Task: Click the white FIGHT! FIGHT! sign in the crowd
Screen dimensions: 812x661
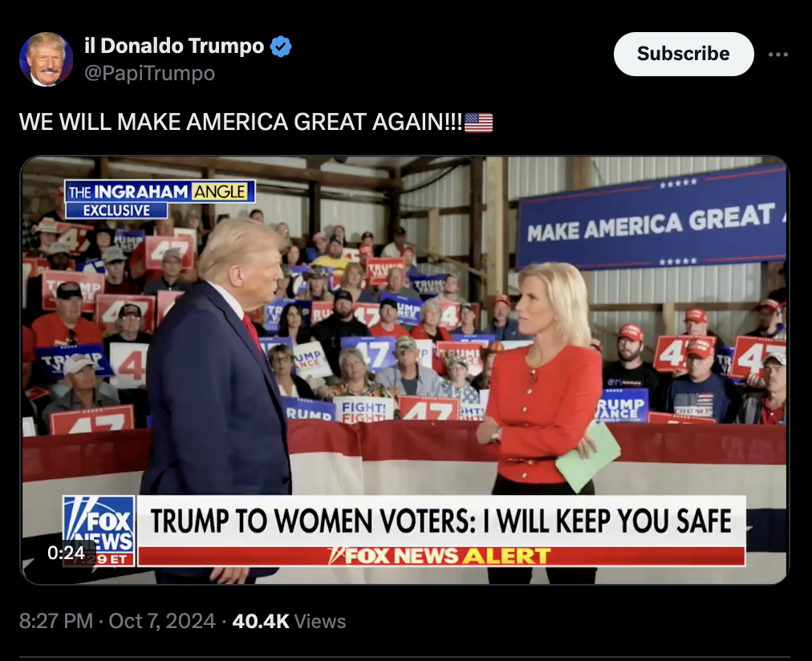Action: pyautogui.click(x=364, y=411)
